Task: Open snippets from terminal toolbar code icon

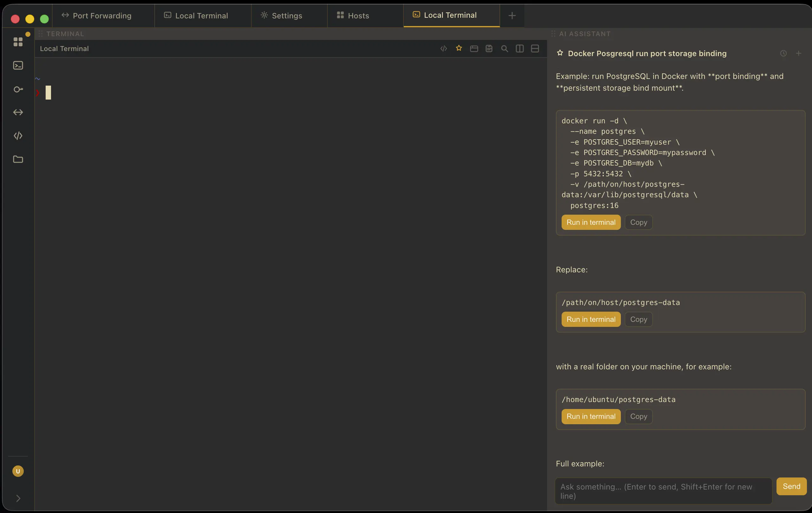Action: point(444,49)
